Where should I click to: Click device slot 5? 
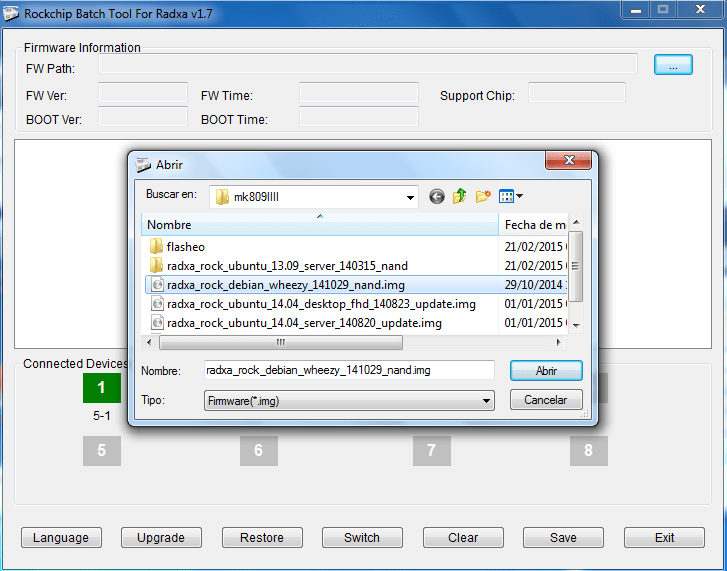point(102,450)
